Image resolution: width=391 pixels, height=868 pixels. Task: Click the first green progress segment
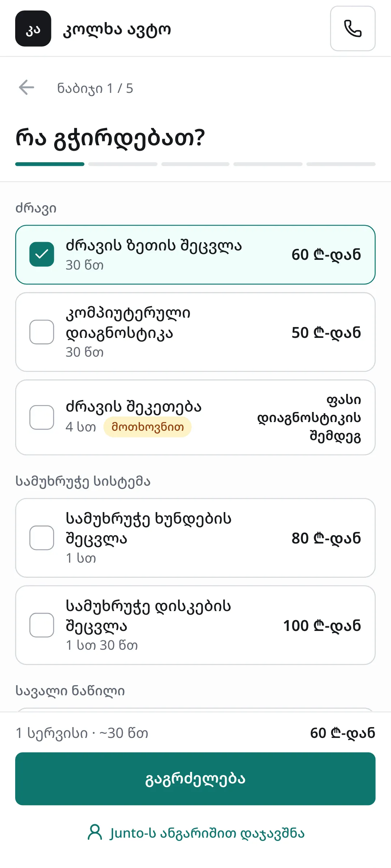[50, 164]
